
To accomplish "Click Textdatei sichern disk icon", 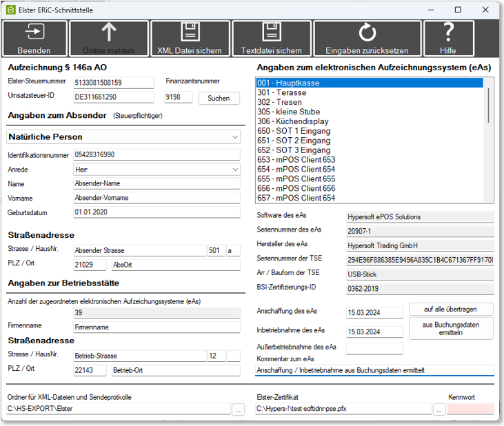I will pos(271,32).
